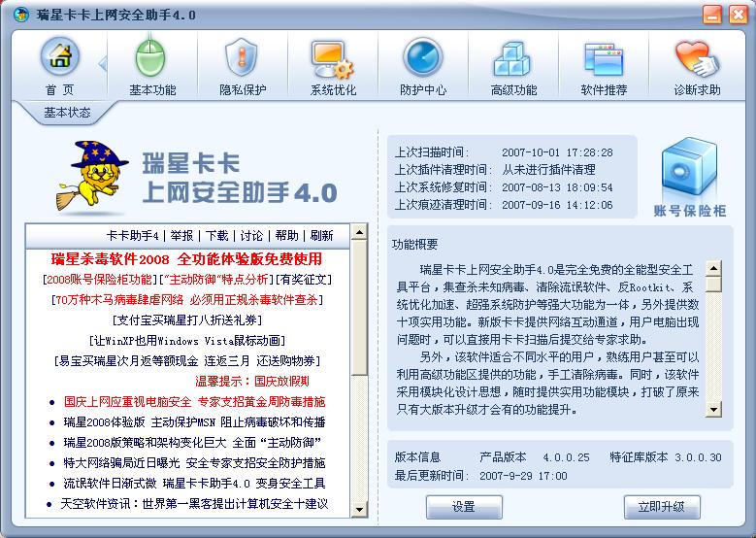Open the 账号保险柜 safe icon
This screenshot has height=538, width=756.
[x=689, y=175]
